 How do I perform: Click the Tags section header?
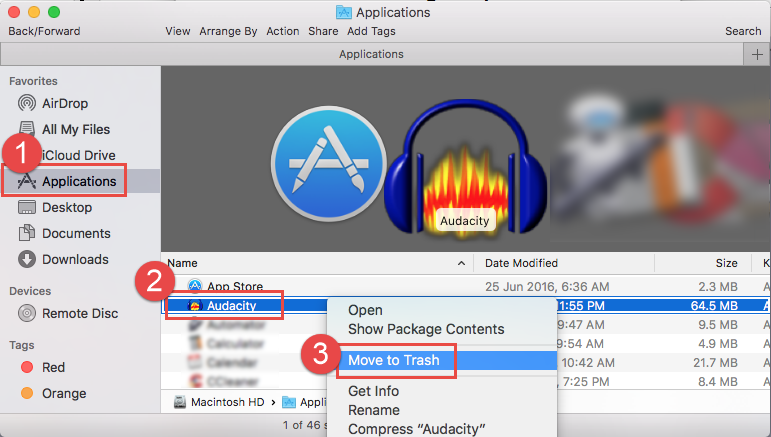[22, 345]
